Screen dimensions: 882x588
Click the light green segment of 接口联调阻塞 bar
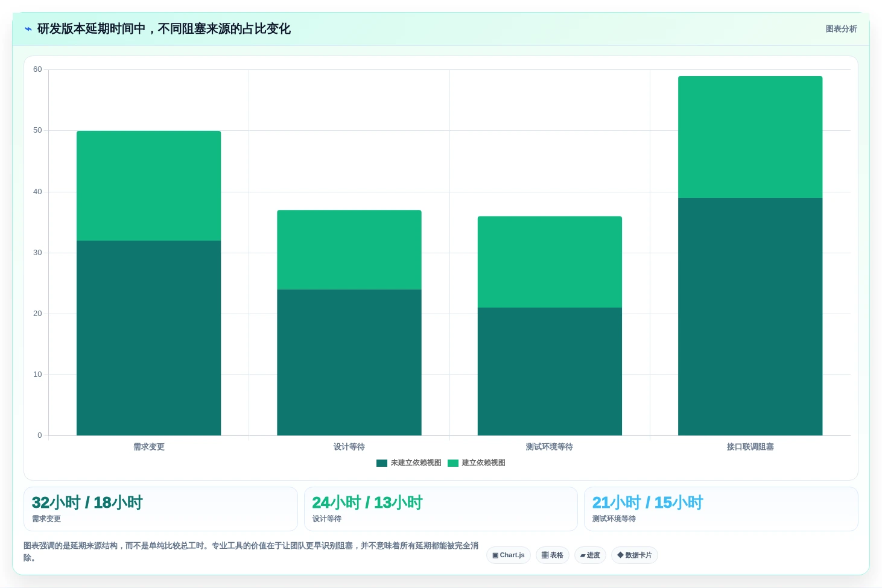tap(750, 137)
